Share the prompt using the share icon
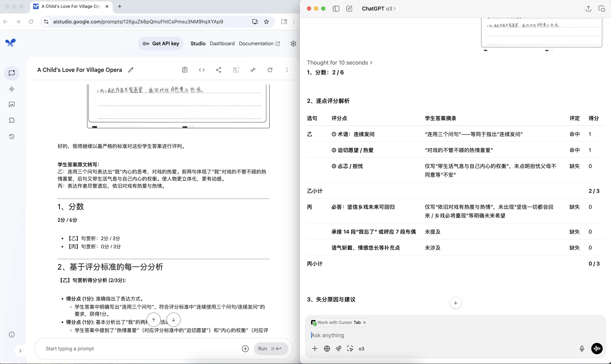This screenshot has width=611, height=364. pyautogui.click(x=219, y=70)
